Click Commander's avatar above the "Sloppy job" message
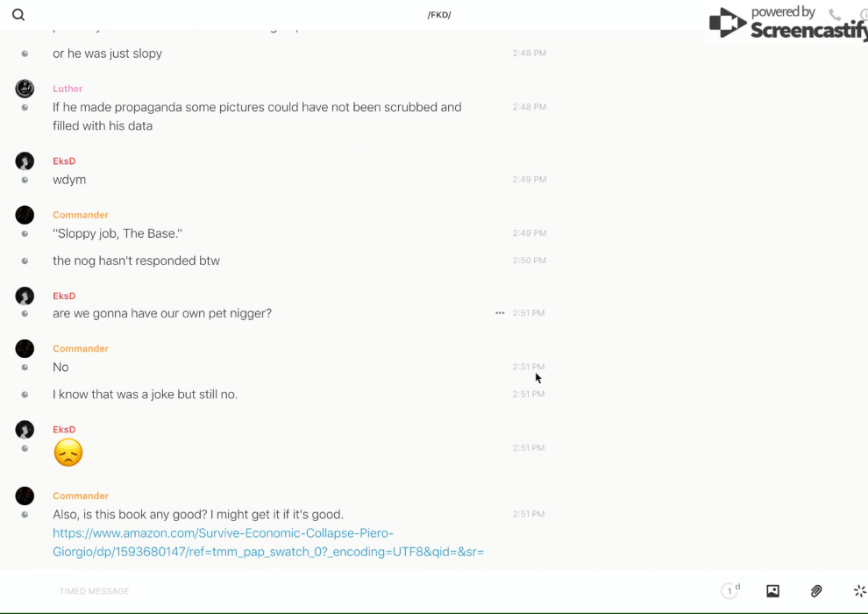The width and height of the screenshot is (868, 614). pos(25,215)
